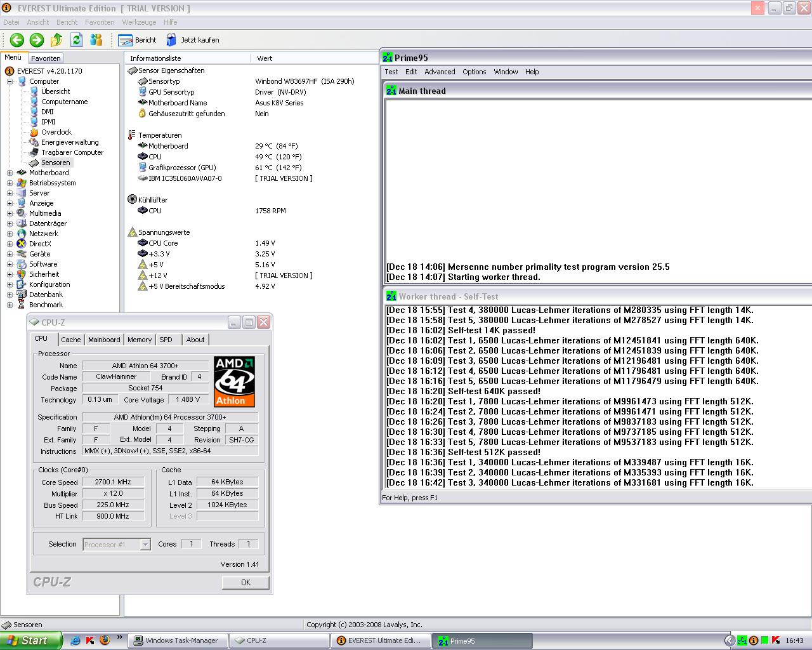Open the Werkzeuge menu in EVEREST
812x650 pixels.
139,22
